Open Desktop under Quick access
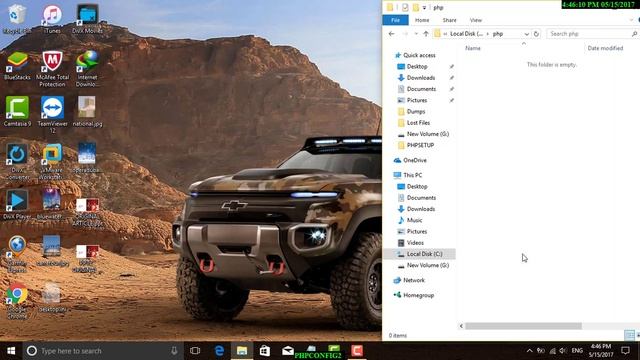The width and height of the screenshot is (640, 360). (417, 67)
